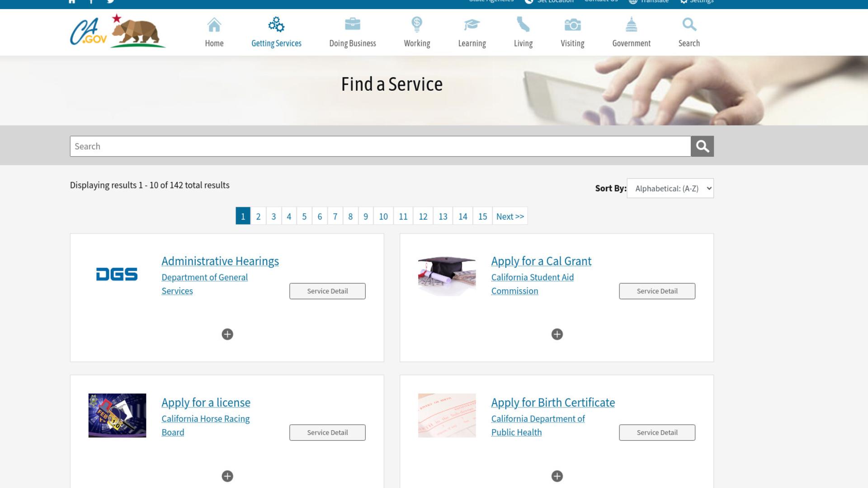The image size is (868, 488).
Task: Expand the Apply for a license card
Action: tap(227, 476)
